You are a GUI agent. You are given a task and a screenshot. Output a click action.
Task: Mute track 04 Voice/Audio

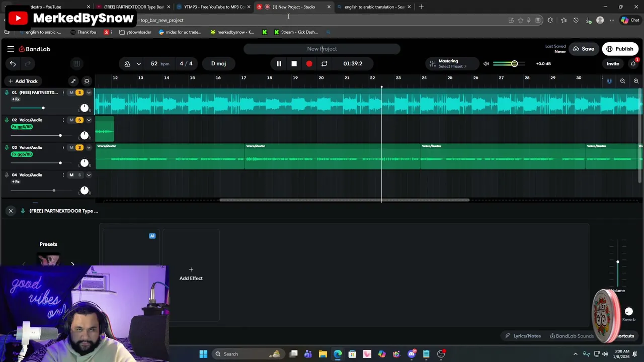71,175
